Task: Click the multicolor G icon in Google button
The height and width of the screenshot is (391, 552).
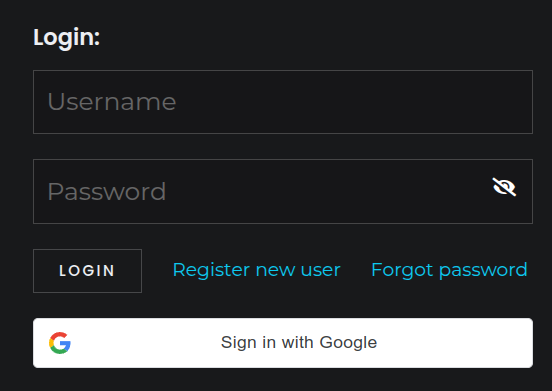Action: [x=60, y=343]
